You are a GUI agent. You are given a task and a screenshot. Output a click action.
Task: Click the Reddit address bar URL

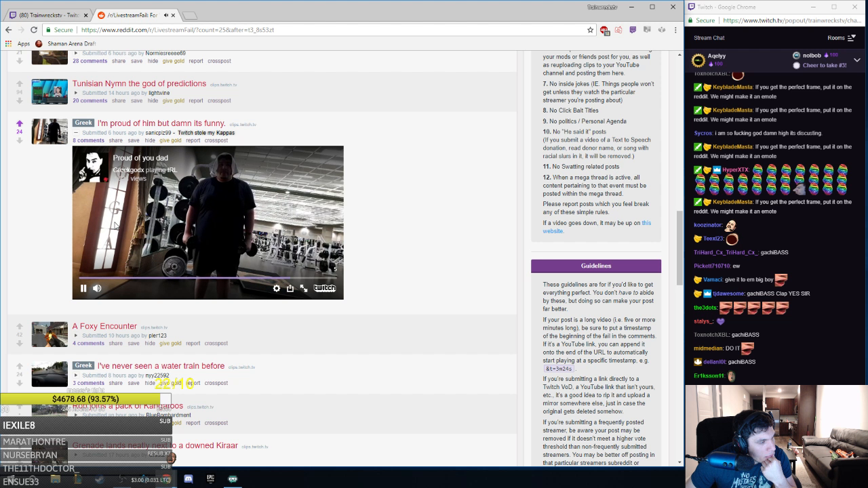pyautogui.click(x=178, y=30)
